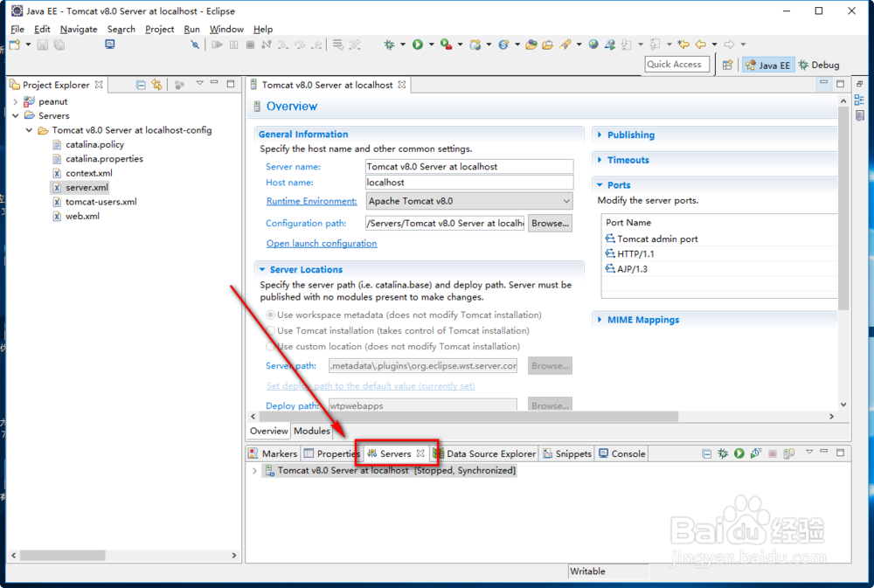This screenshot has width=874, height=588.
Task: Expand the peanut project node
Action: coord(15,101)
